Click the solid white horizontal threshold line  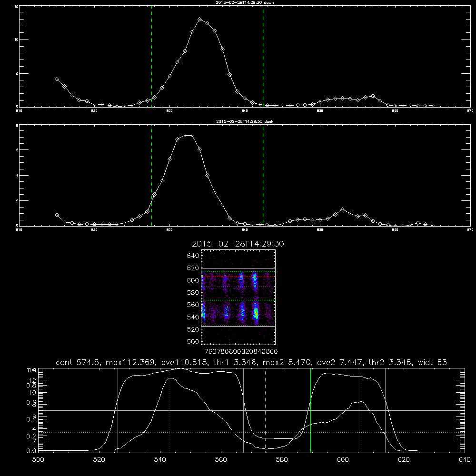(251, 410)
